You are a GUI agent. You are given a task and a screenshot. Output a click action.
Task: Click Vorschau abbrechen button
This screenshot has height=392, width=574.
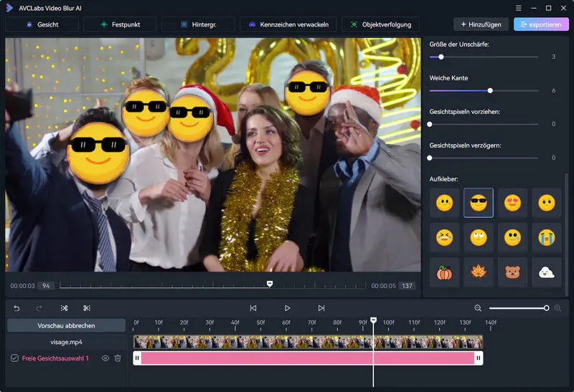66,325
